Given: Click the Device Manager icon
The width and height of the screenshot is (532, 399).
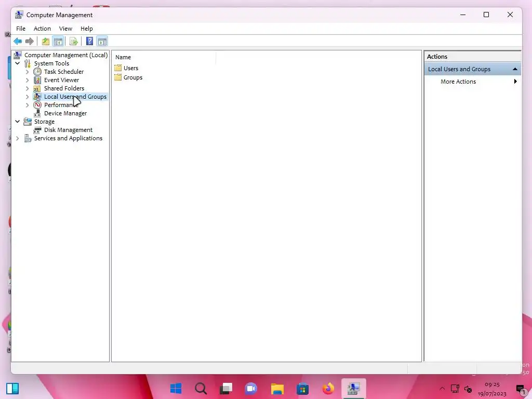Looking at the screenshot, I should point(37,113).
